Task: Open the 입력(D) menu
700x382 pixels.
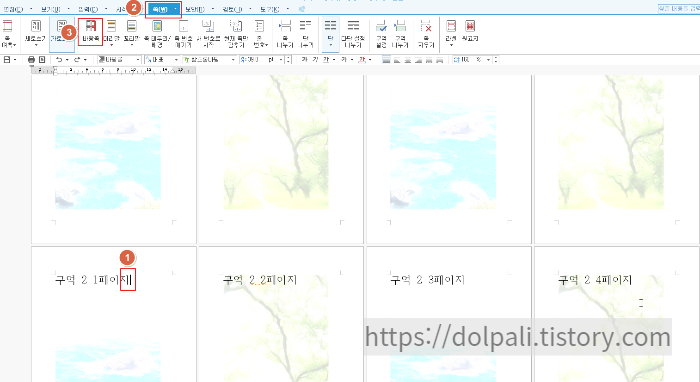Action: (88, 9)
